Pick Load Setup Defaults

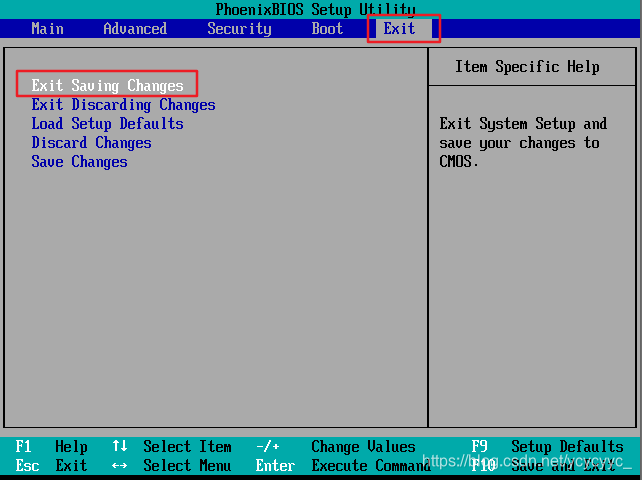[x=107, y=124]
